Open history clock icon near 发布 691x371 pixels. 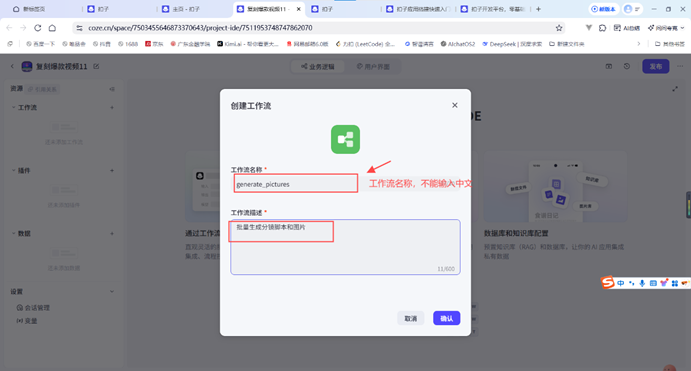click(x=627, y=67)
